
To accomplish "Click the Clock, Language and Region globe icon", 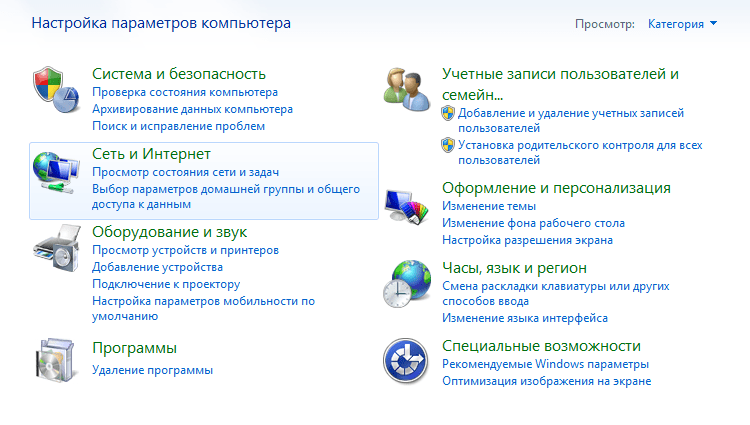I will click(x=407, y=283).
